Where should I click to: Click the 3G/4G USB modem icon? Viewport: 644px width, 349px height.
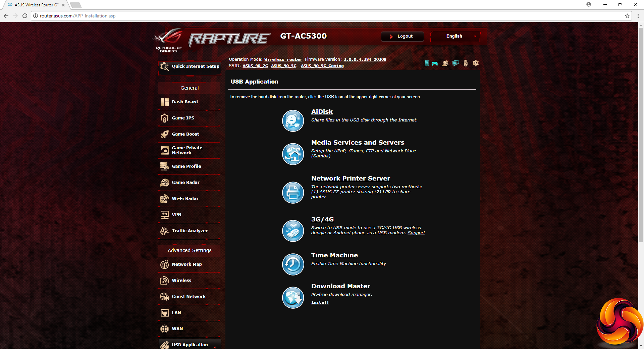pyautogui.click(x=293, y=231)
